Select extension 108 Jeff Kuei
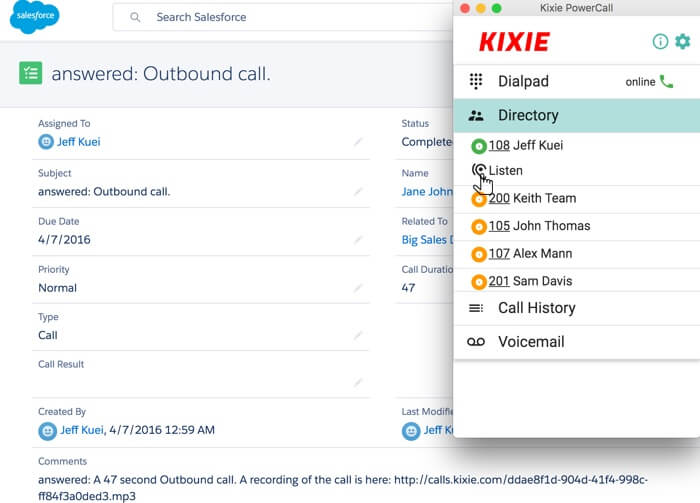The width and height of the screenshot is (700, 503). coord(526,145)
